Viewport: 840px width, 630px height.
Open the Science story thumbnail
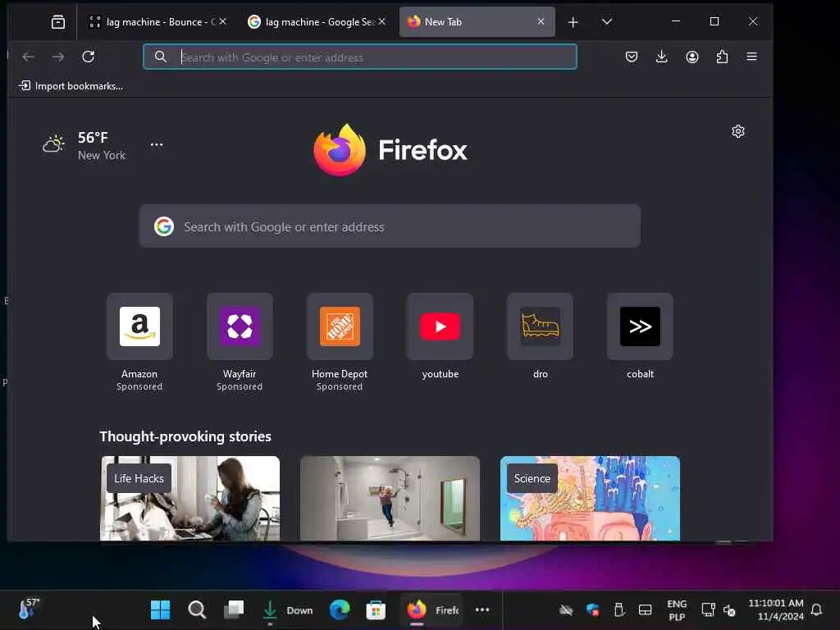tap(590, 498)
